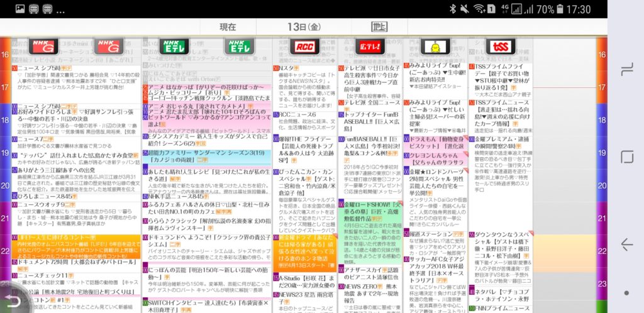Tap the navigation bar pin dot

[626, 293]
